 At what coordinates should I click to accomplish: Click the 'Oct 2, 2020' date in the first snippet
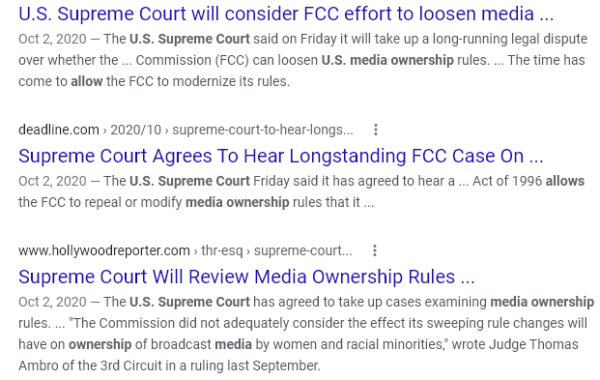pyautogui.click(x=52, y=39)
